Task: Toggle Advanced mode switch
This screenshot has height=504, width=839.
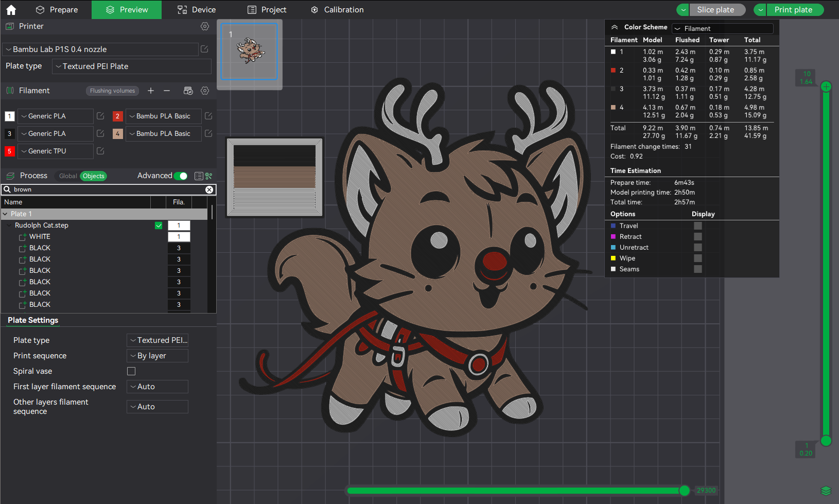Action: coord(181,176)
